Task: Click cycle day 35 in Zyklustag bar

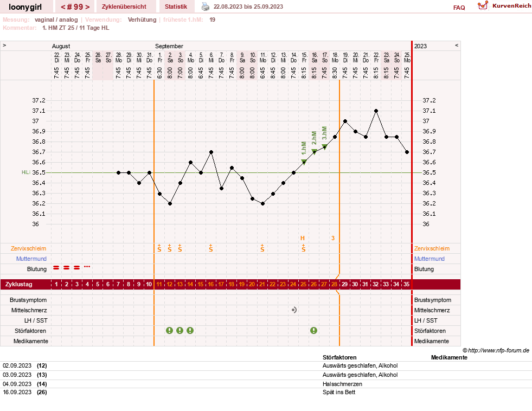Action: coord(407,284)
